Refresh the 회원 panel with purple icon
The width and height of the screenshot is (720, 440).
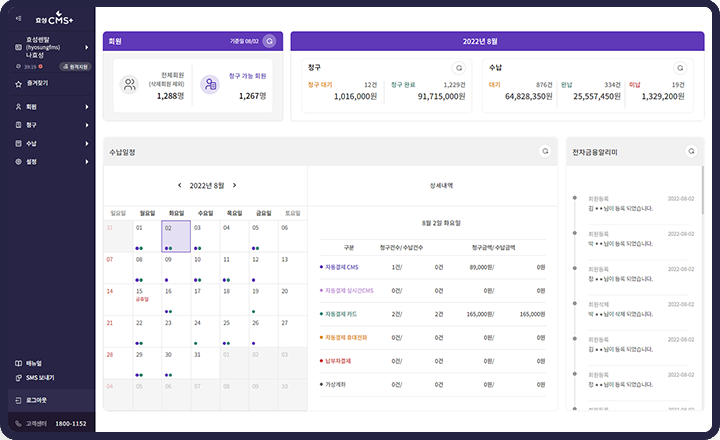pyautogui.click(x=270, y=41)
